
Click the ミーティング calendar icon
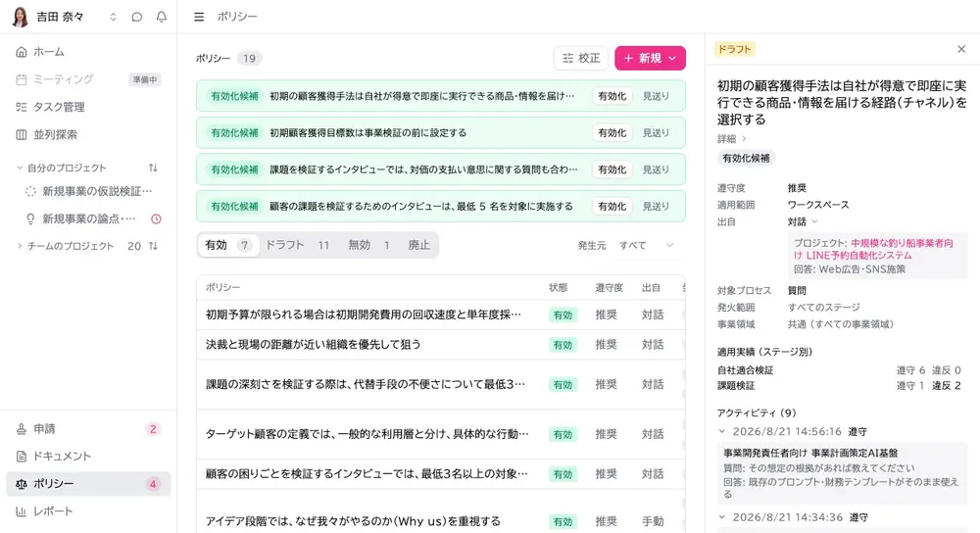(22, 79)
